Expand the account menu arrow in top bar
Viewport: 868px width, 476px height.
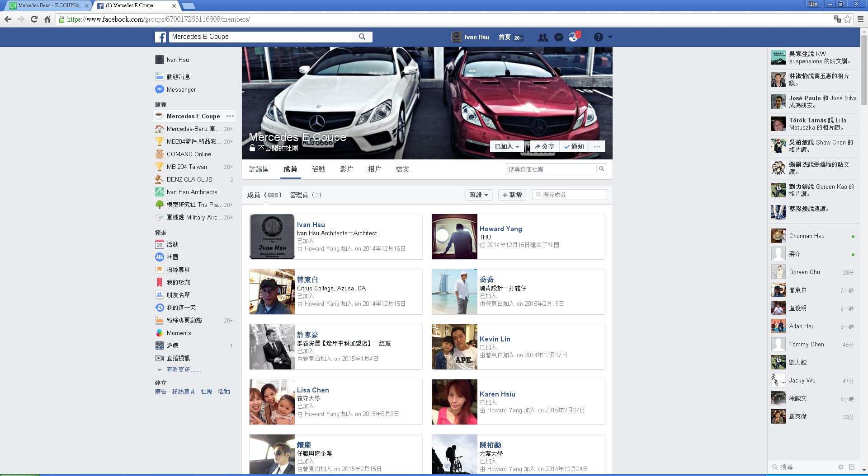click(610, 37)
